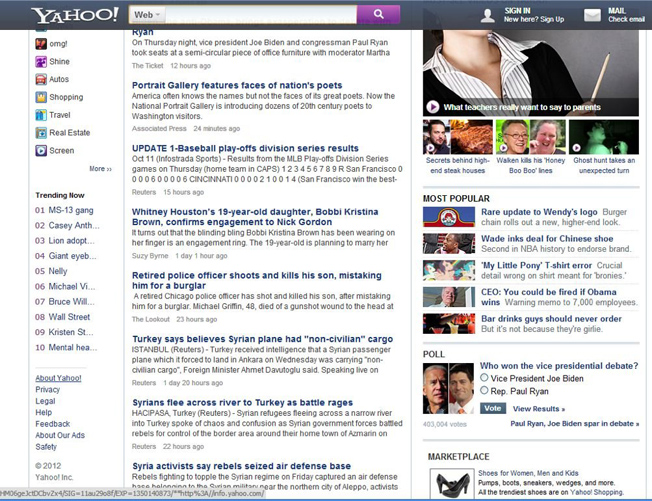Expand the More sidebar list
Screen dimensions: 652x501
(x=100, y=169)
